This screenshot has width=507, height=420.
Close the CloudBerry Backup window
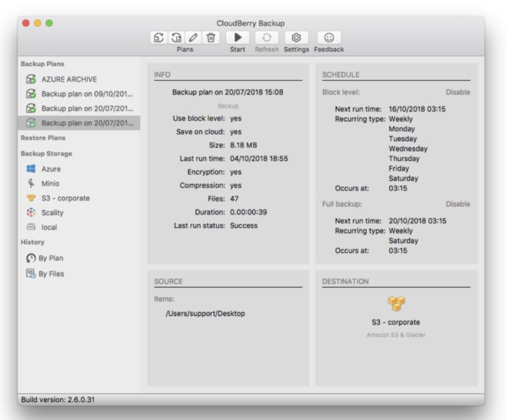26,23
